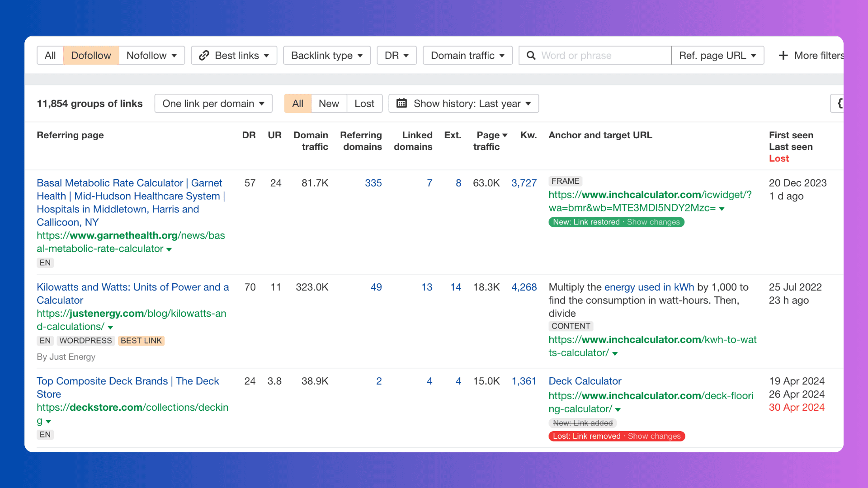The image size is (868, 488).
Task: Click 8 external links value in first row
Action: (x=458, y=183)
